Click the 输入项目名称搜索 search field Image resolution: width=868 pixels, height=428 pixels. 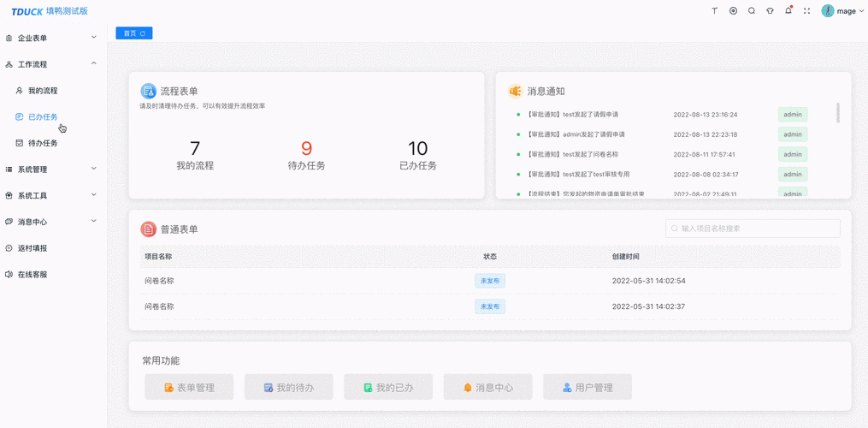click(753, 229)
